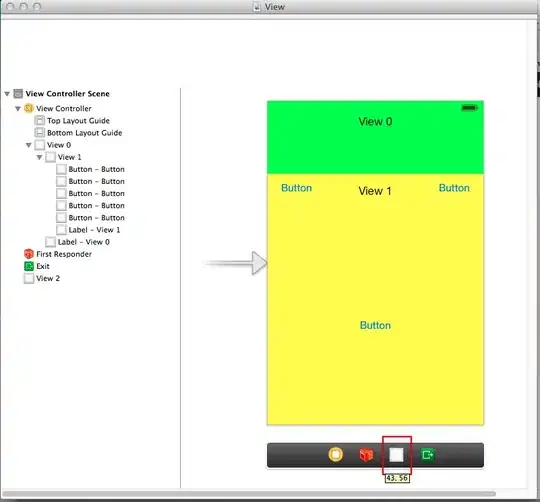Select Label - View 1 outline item
This screenshot has height=502, width=540.
click(x=88, y=230)
